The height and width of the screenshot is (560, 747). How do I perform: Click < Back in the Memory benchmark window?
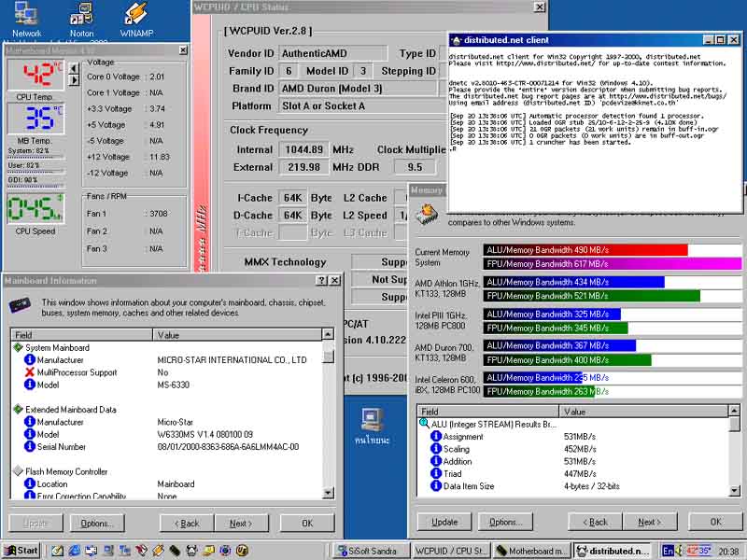(595, 522)
